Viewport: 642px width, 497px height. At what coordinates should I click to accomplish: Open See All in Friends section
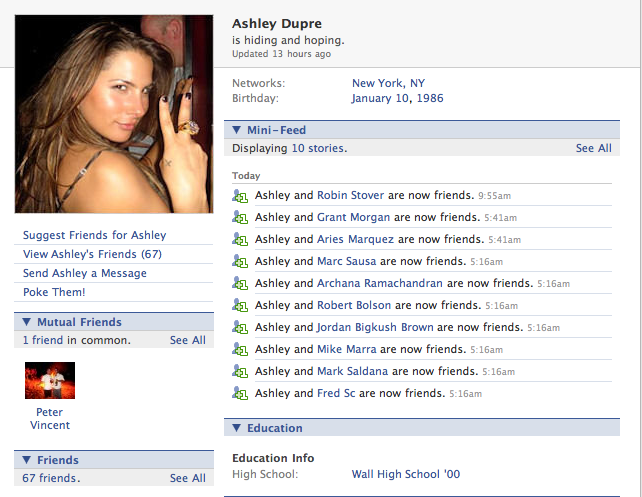(x=188, y=478)
